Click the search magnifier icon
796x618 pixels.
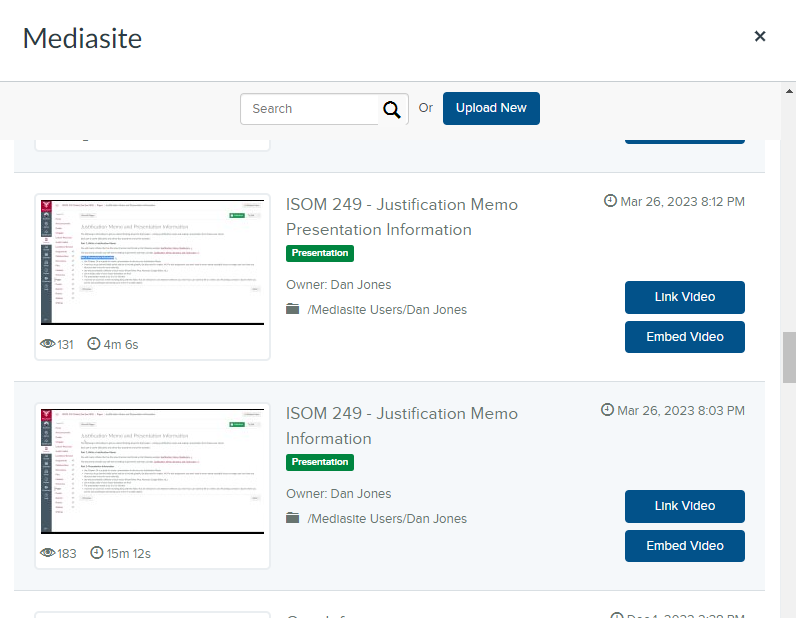(x=391, y=109)
